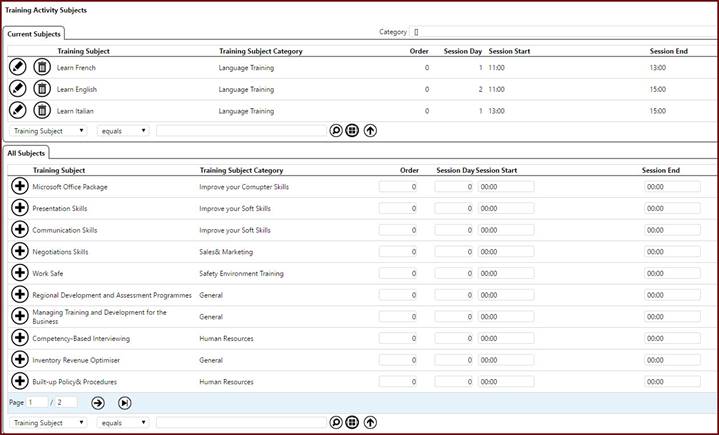
Task: Add Competency-Based Interviewing using plus icon
Action: (19, 338)
